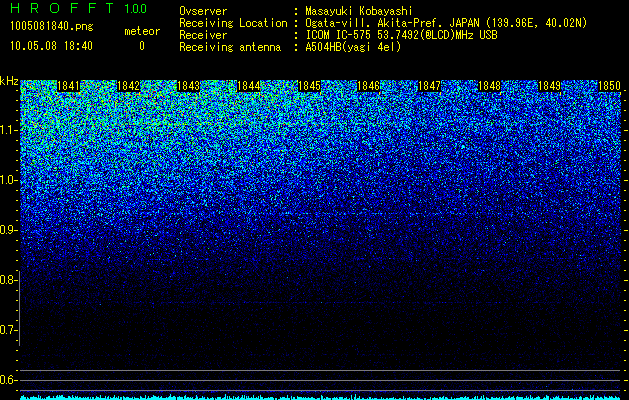The height and width of the screenshot is (400, 629).
Task: Click the 0.8 frequency axis label
Action: [x=8, y=280]
